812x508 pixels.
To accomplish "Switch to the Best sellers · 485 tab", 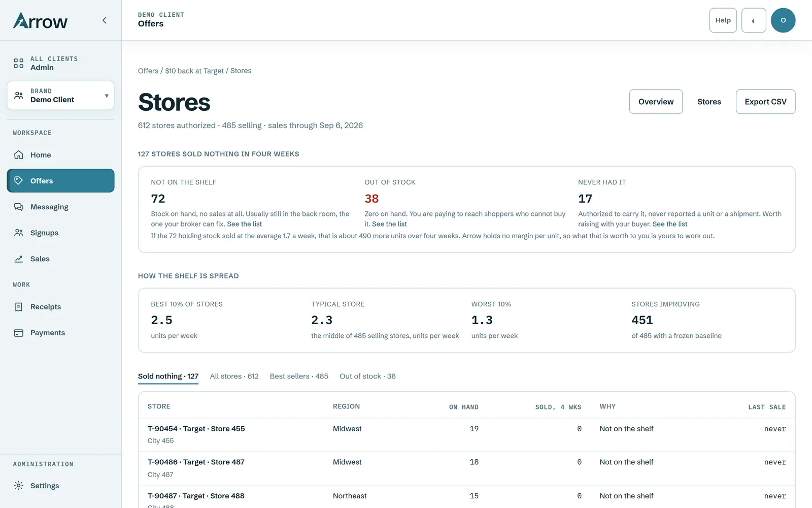I will [x=299, y=376].
